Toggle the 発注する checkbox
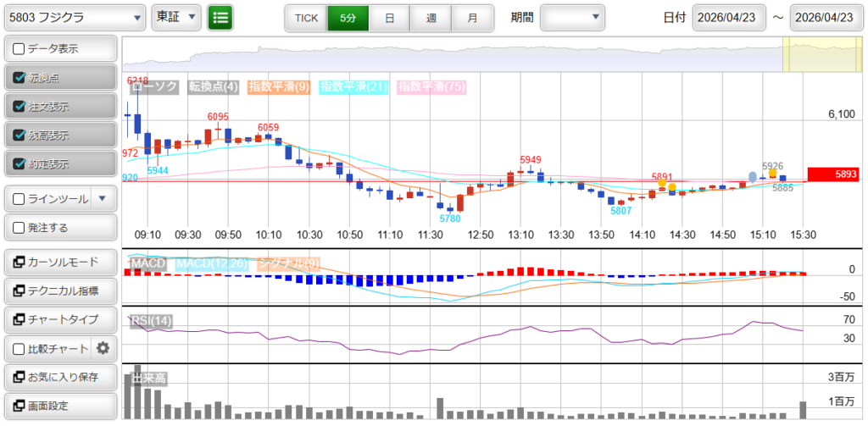 click(x=19, y=228)
